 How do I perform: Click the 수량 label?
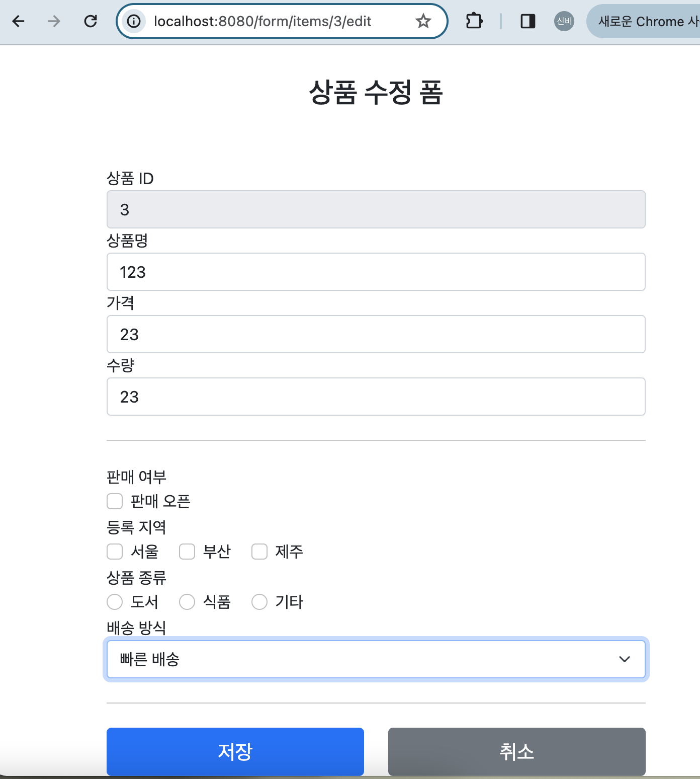121,365
